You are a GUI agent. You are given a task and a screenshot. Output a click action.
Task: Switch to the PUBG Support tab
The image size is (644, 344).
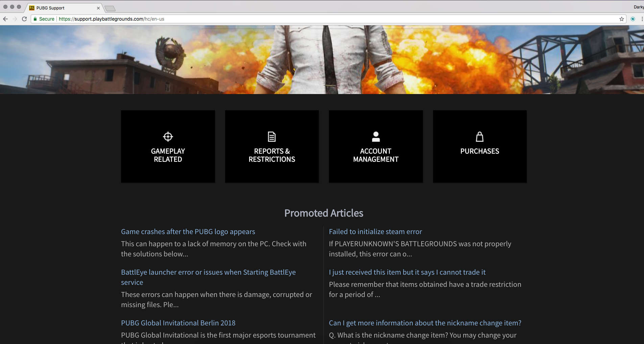(64, 8)
